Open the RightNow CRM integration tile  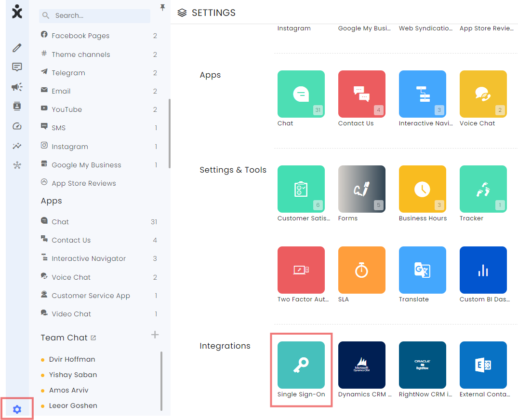point(423,365)
